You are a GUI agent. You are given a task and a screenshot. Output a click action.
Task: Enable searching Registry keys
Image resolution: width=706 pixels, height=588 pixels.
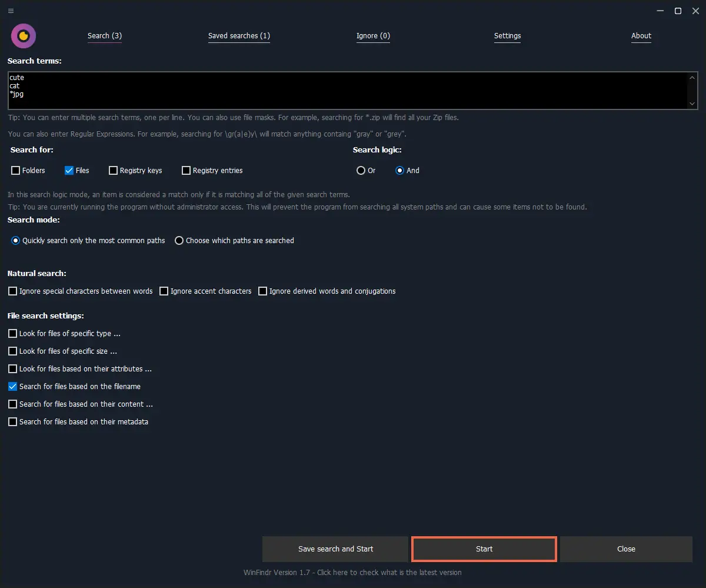coord(112,170)
